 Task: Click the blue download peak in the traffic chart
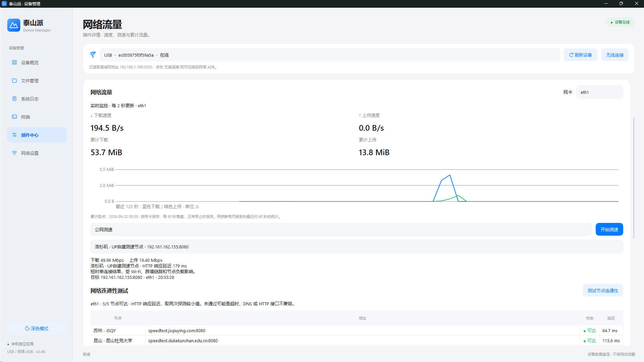pyautogui.click(x=449, y=175)
